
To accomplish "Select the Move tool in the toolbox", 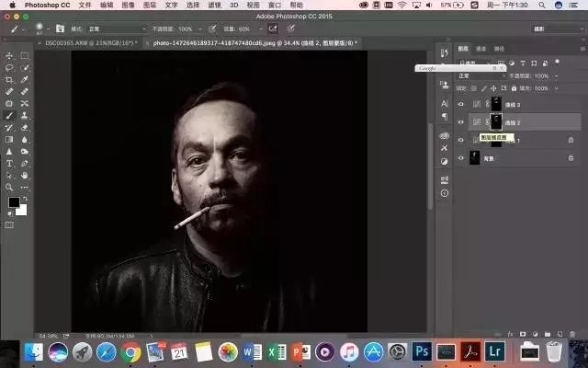I will 10,56.
